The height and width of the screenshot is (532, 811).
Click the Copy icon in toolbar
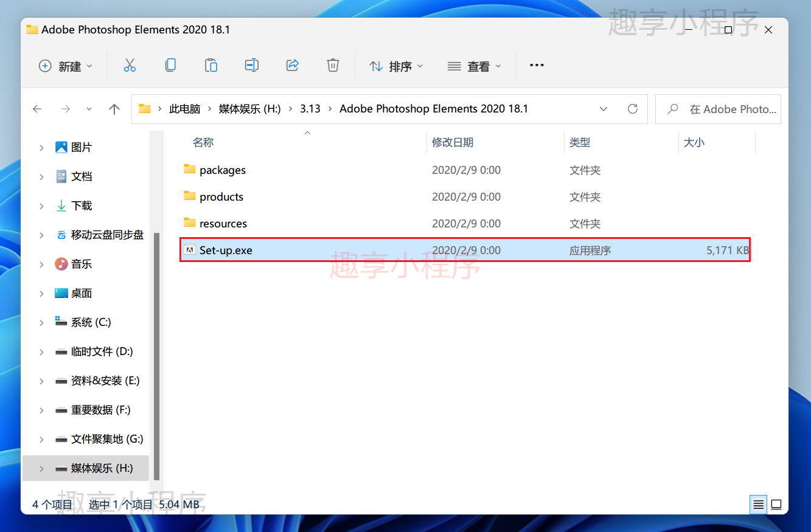(x=170, y=65)
